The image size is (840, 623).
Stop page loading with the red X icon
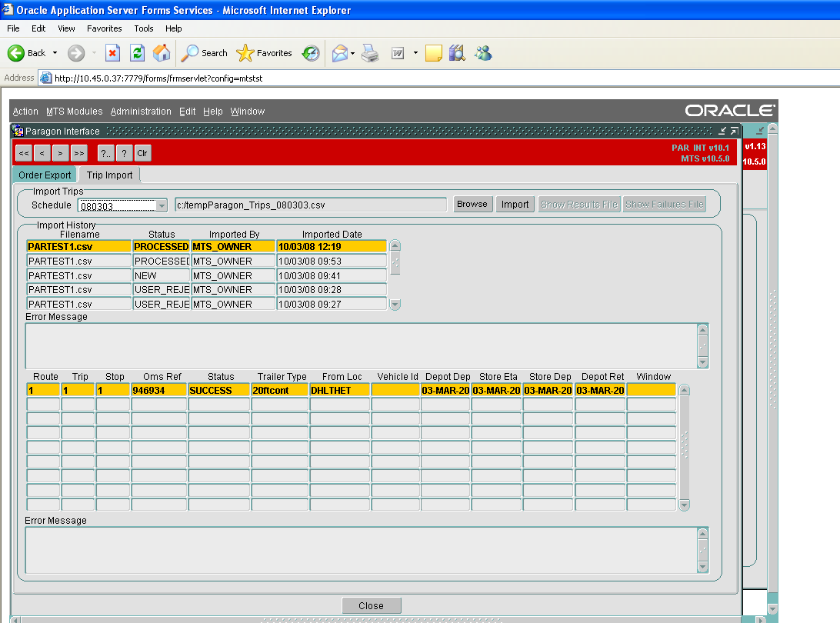tap(112, 53)
